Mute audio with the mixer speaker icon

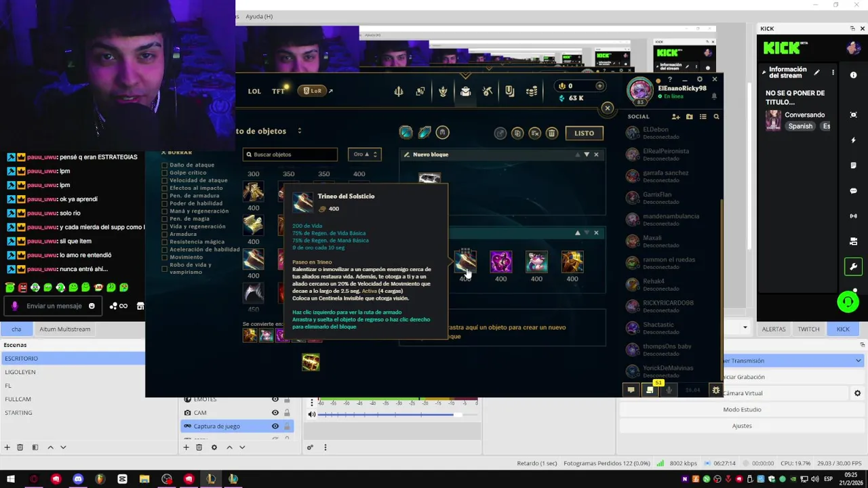[x=312, y=414]
